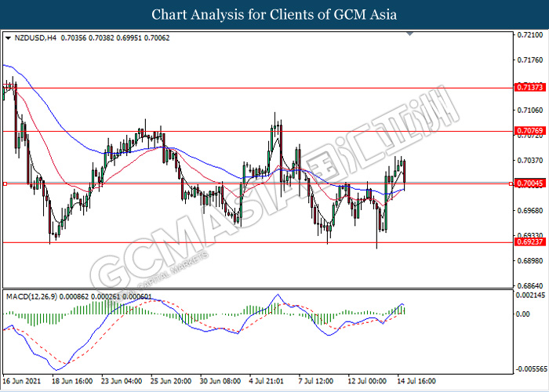549x392 pixels.
Task: Click the 30 Jun 08:00 time label
Action: pyautogui.click(x=220, y=381)
